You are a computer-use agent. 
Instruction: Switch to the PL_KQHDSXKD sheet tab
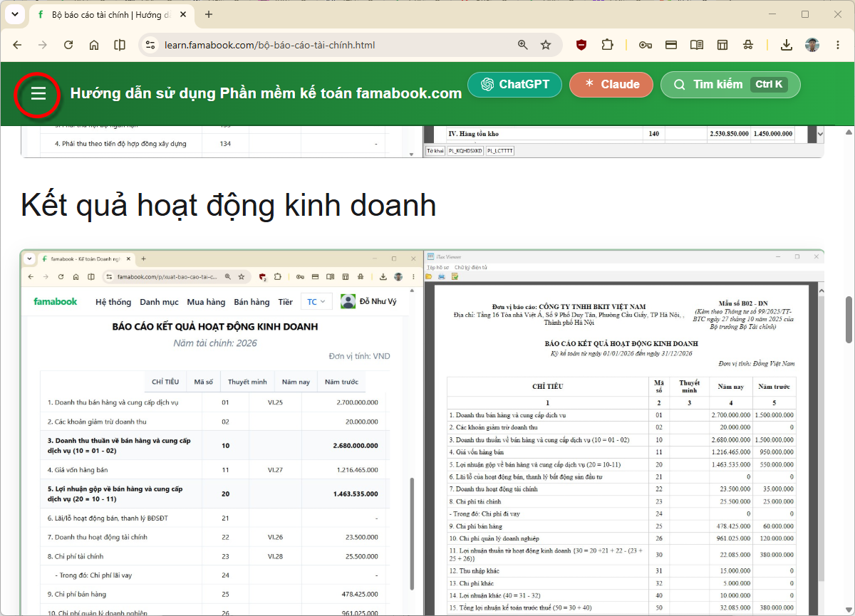click(x=465, y=151)
